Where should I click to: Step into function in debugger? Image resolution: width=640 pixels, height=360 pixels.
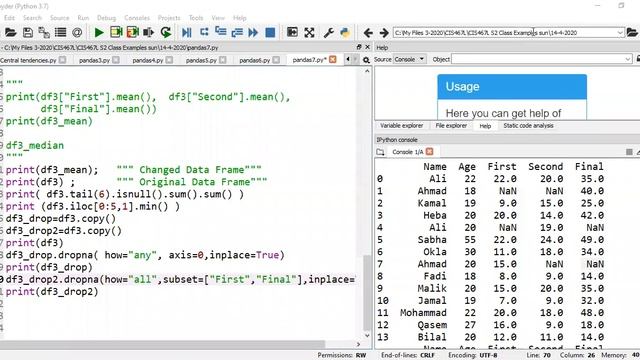point(220,32)
